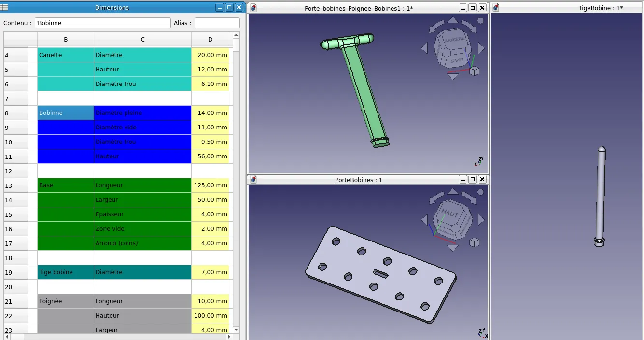Open the mini cube menu in the Poignee_Bobines1 view
Viewport: 644px width, 340px height.
[475, 71]
